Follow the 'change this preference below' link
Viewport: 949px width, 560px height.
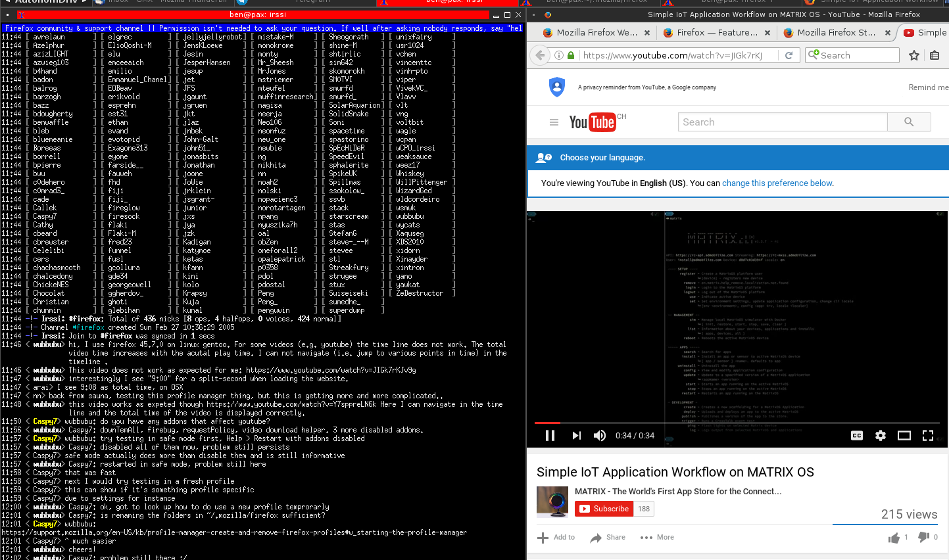pyautogui.click(x=777, y=183)
